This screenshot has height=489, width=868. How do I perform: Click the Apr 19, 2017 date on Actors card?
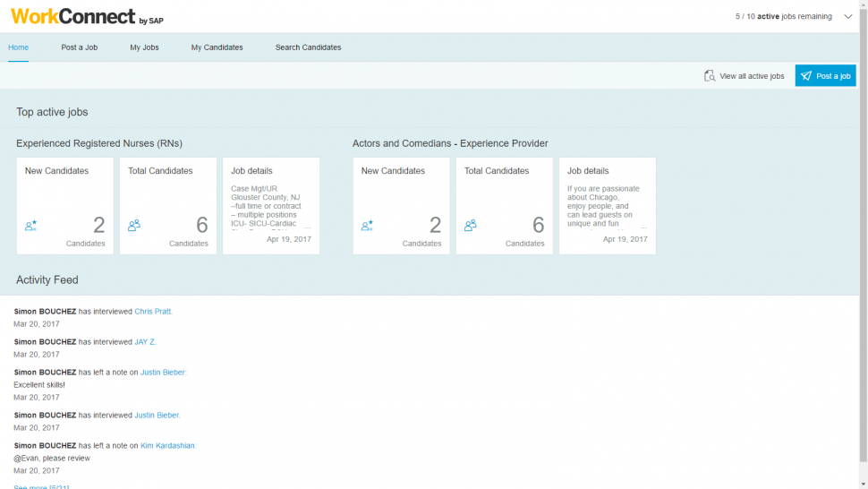point(625,239)
